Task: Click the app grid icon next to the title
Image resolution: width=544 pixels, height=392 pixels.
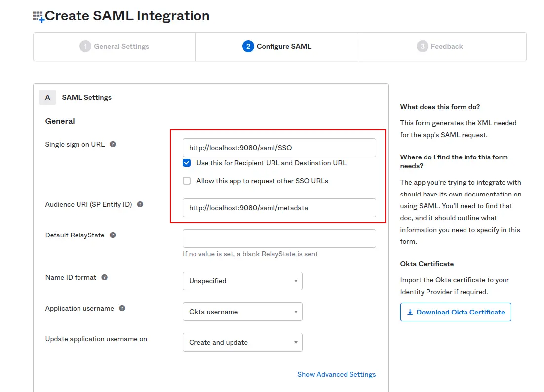Action: tap(39, 17)
